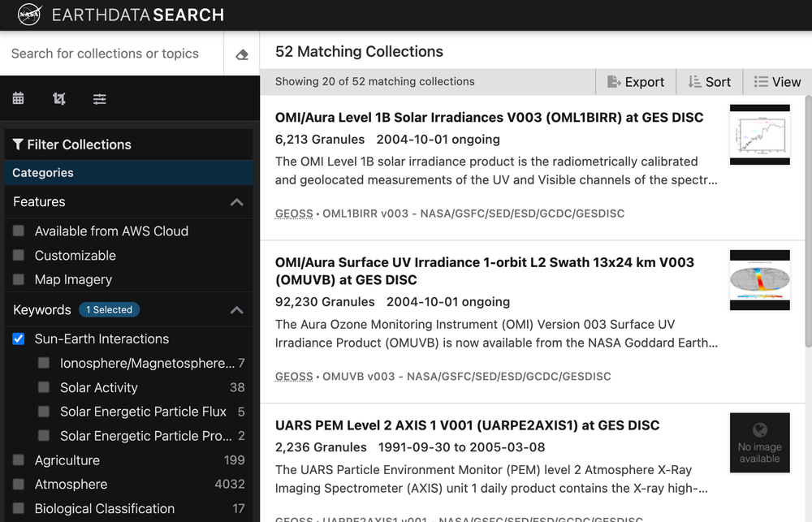Click the 1991-09-30 to 2005-03-08 date range

click(x=461, y=447)
